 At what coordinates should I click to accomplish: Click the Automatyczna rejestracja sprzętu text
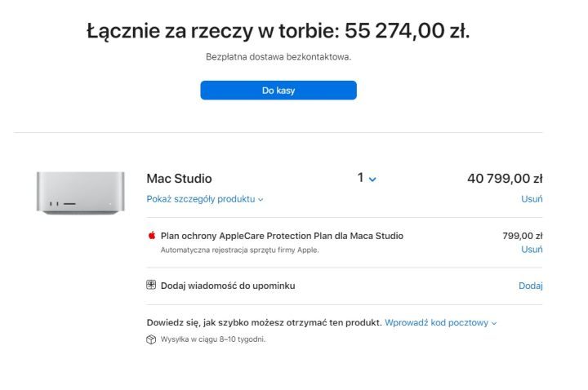click(x=239, y=250)
